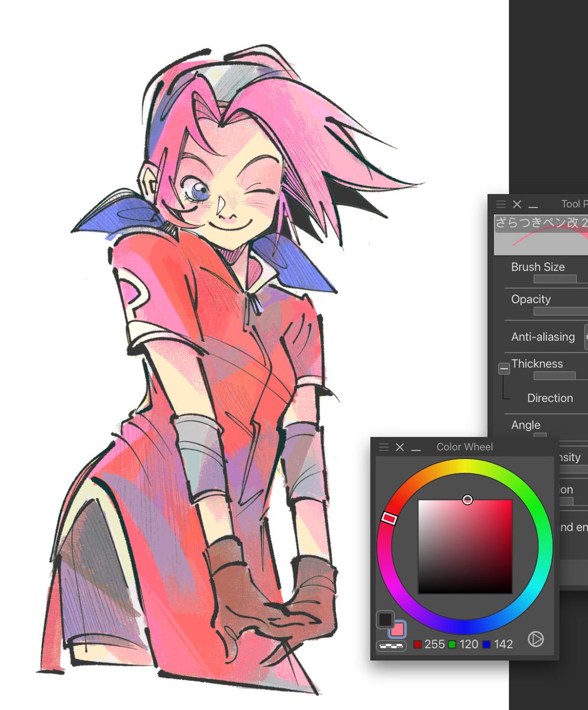Click the Thickness slider
588x710 pixels.
pyautogui.click(x=560, y=376)
